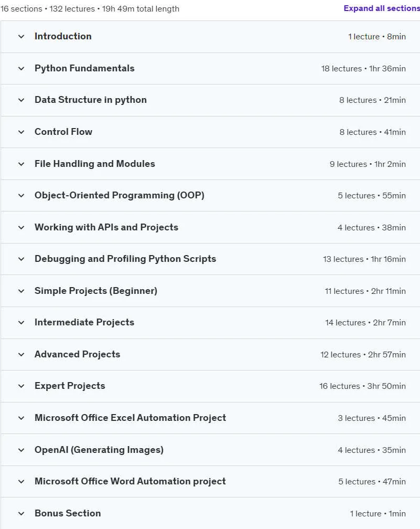Expand the Control Flow chevron icon
This screenshot has height=529, width=420.
point(21,132)
